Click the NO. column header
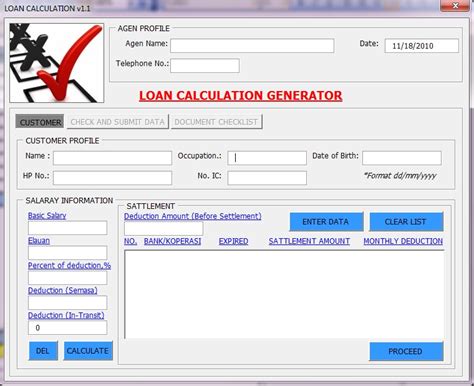474x386 pixels. 130,241
